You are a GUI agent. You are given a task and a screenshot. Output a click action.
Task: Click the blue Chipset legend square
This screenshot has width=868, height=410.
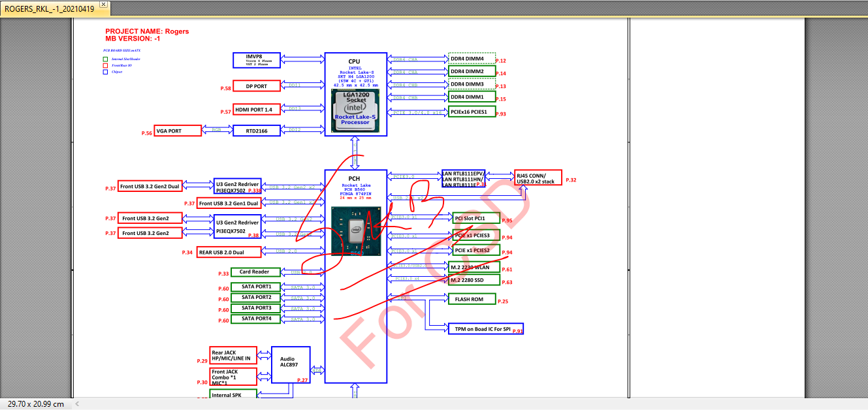click(x=105, y=72)
